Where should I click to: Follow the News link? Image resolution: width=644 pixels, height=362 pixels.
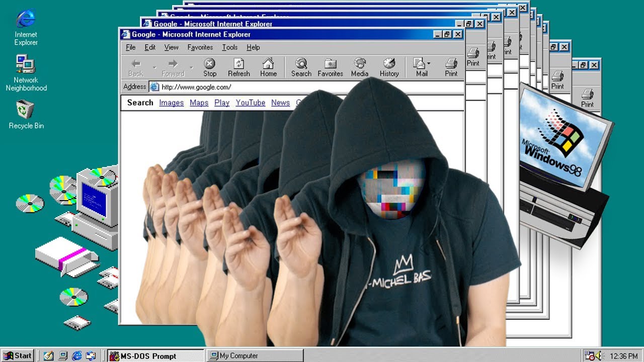click(x=280, y=103)
